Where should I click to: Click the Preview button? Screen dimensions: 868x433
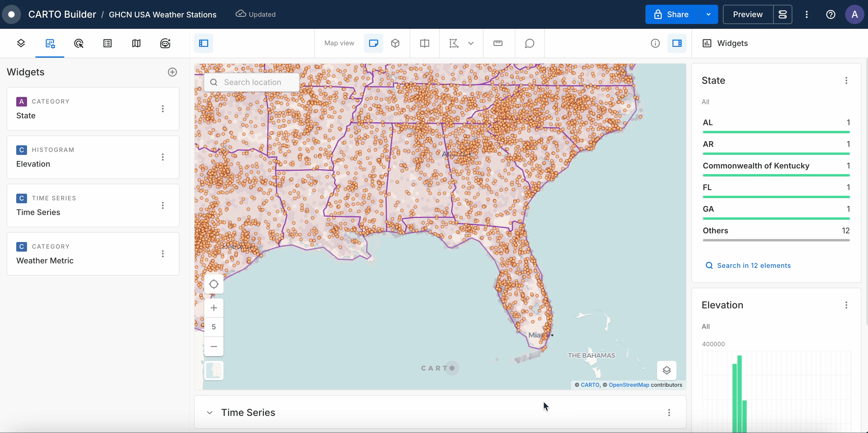[x=747, y=14]
